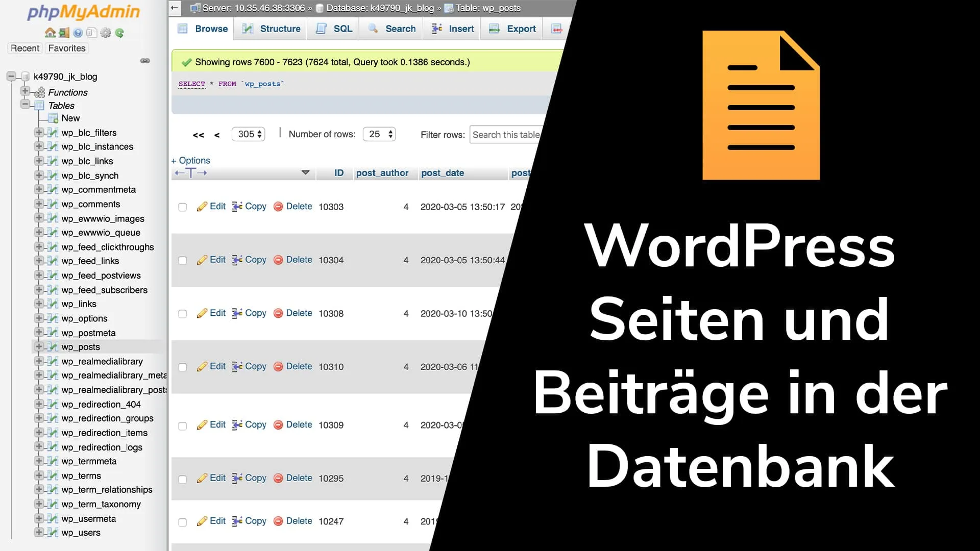
Task: Click the link chain icon in sidebar
Action: 145,61
